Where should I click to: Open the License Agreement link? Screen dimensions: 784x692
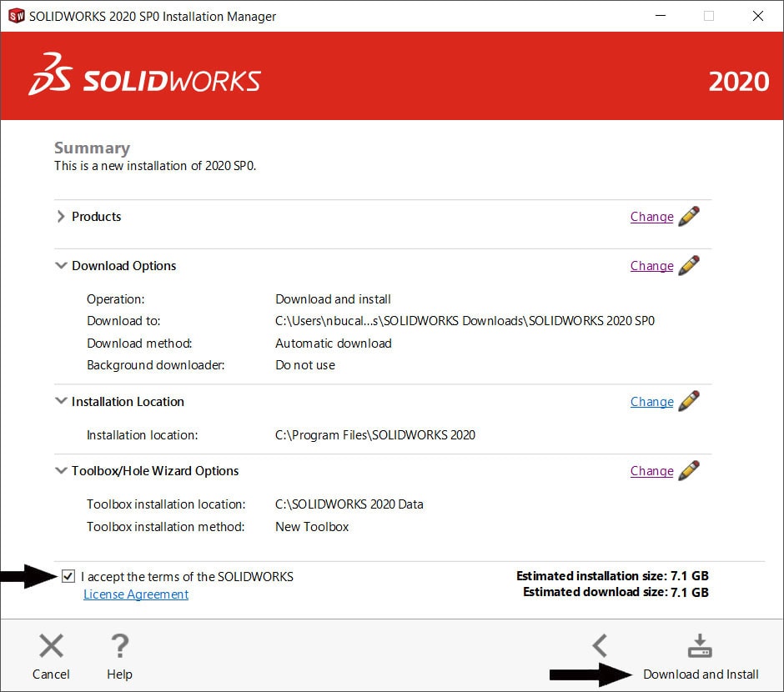click(135, 594)
